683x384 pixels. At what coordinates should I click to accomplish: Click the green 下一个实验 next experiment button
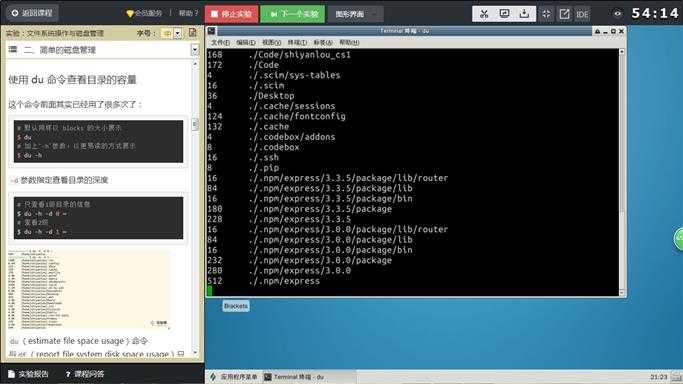coord(293,14)
